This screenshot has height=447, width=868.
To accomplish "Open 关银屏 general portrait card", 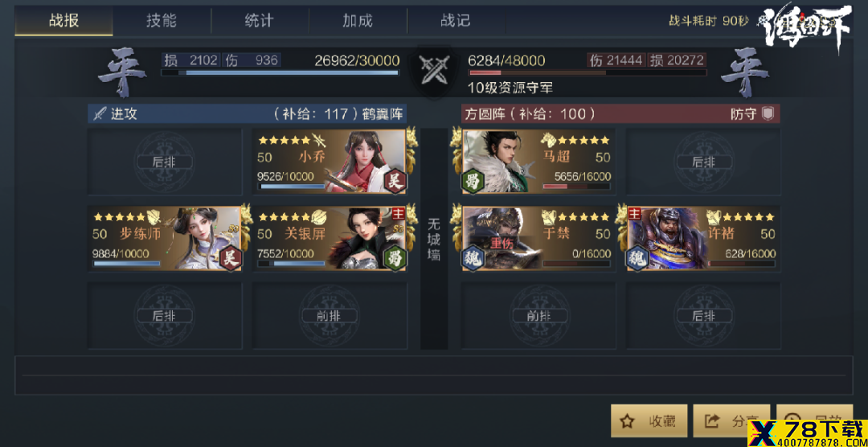I will coord(330,239).
